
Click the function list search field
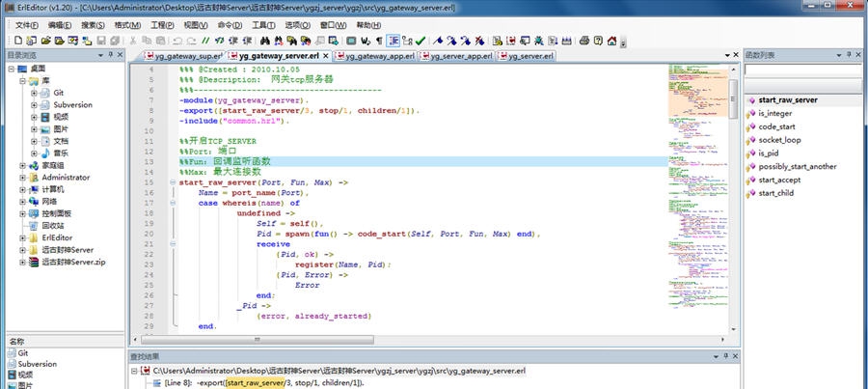pyautogui.click(x=802, y=71)
